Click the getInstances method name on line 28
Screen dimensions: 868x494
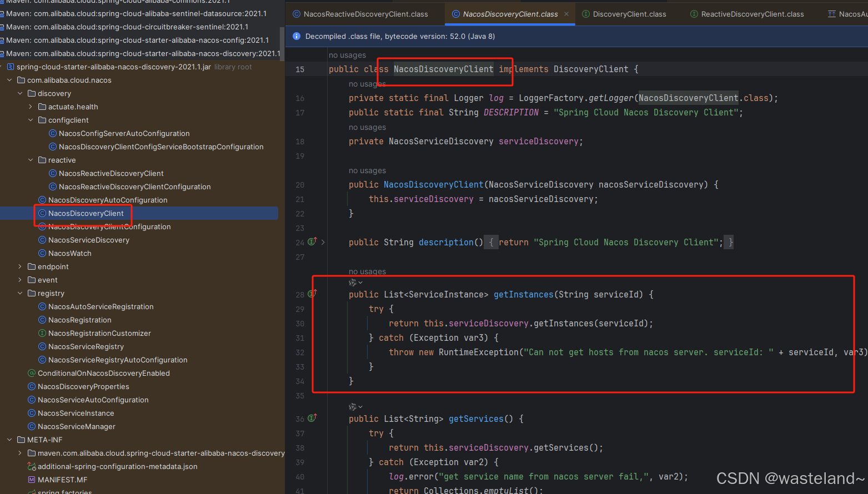pos(524,294)
